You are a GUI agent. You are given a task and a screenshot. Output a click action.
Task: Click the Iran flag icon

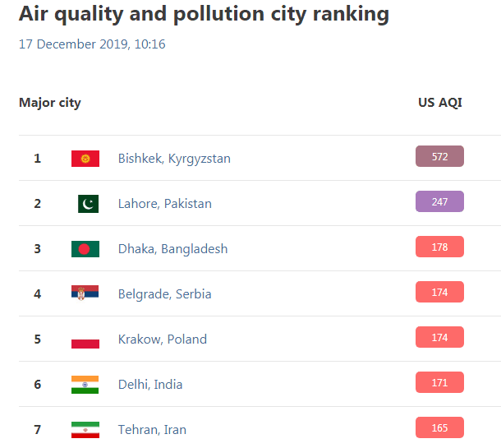[x=85, y=430]
